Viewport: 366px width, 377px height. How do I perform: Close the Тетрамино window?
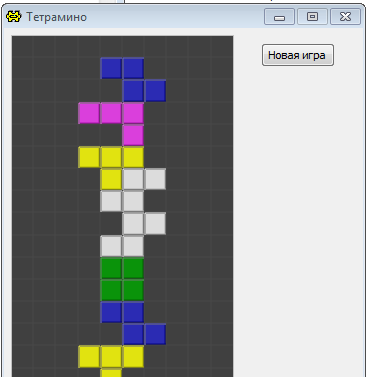tap(345, 17)
